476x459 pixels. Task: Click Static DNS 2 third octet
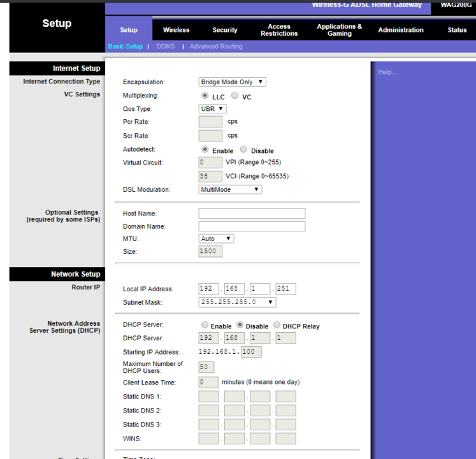click(x=260, y=411)
